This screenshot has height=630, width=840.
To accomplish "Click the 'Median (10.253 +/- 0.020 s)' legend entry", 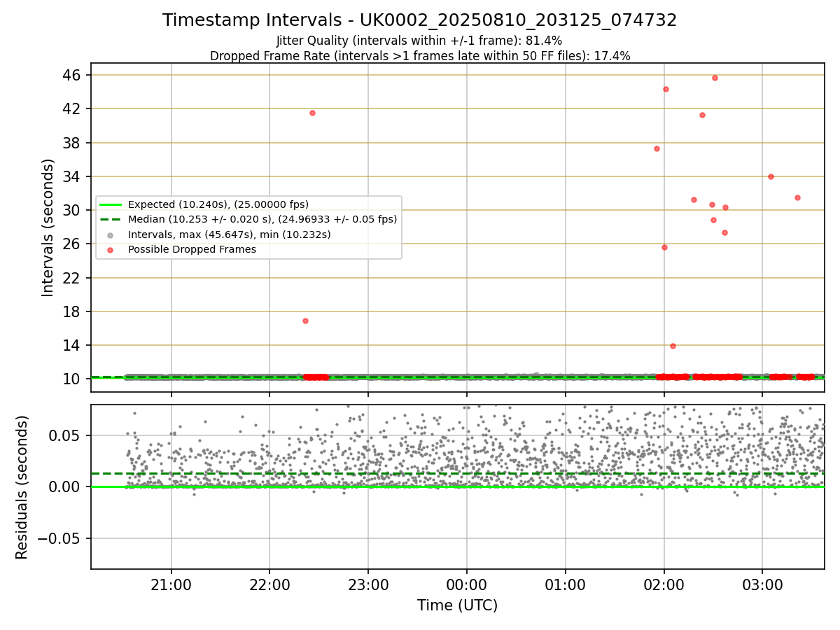I will pos(262,219).
